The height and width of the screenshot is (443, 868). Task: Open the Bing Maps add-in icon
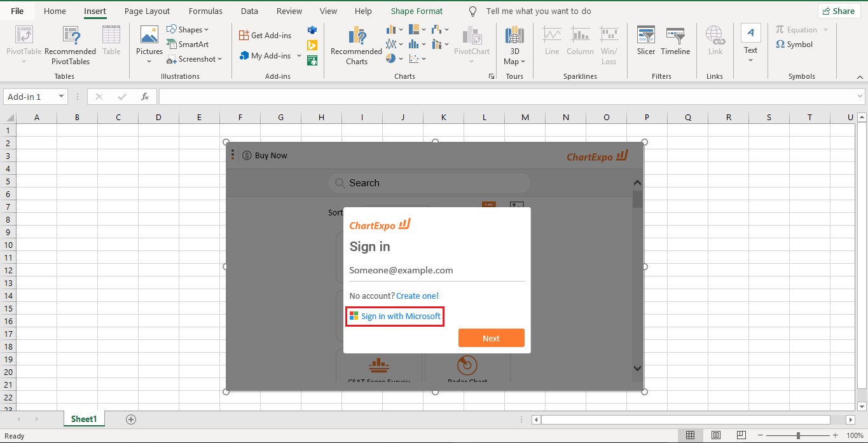[x=312, y=45]
